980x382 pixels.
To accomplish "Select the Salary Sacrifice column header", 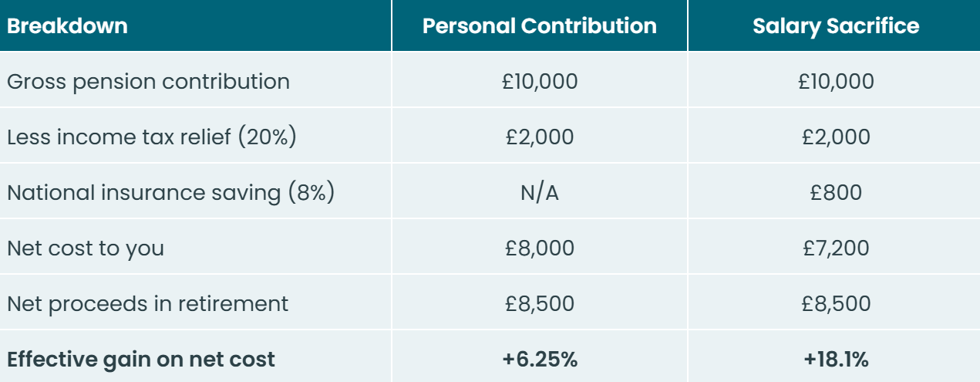I will (x=836, y=25).
